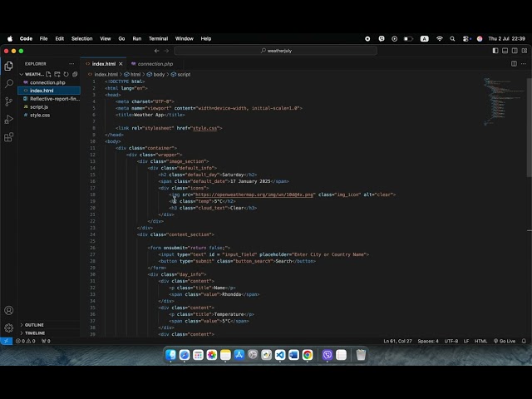Refresh the Explorer file list

click(66, 74)
